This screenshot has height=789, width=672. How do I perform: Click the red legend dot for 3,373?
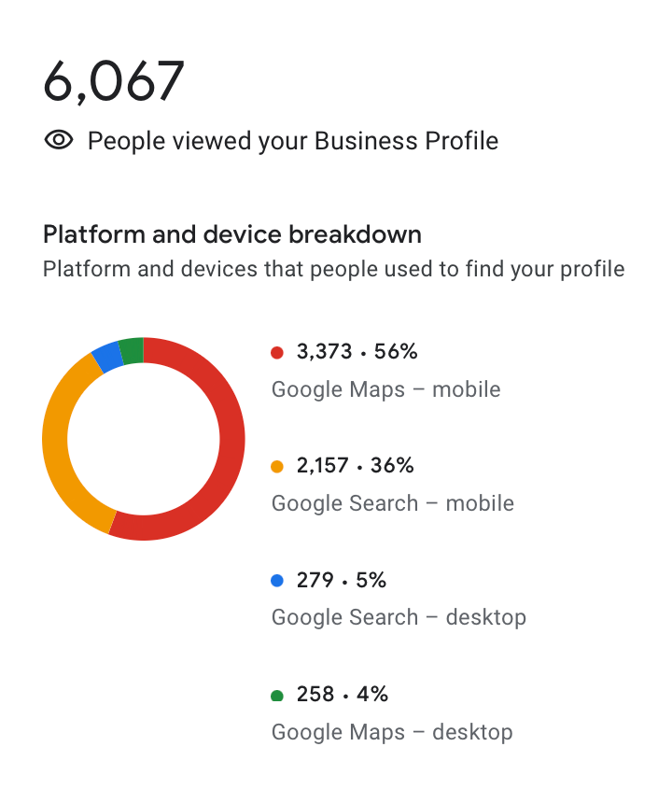pos(276,352)
